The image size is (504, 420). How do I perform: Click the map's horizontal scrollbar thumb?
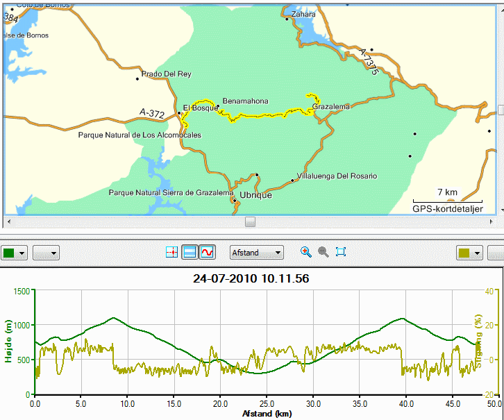(250, 221)
